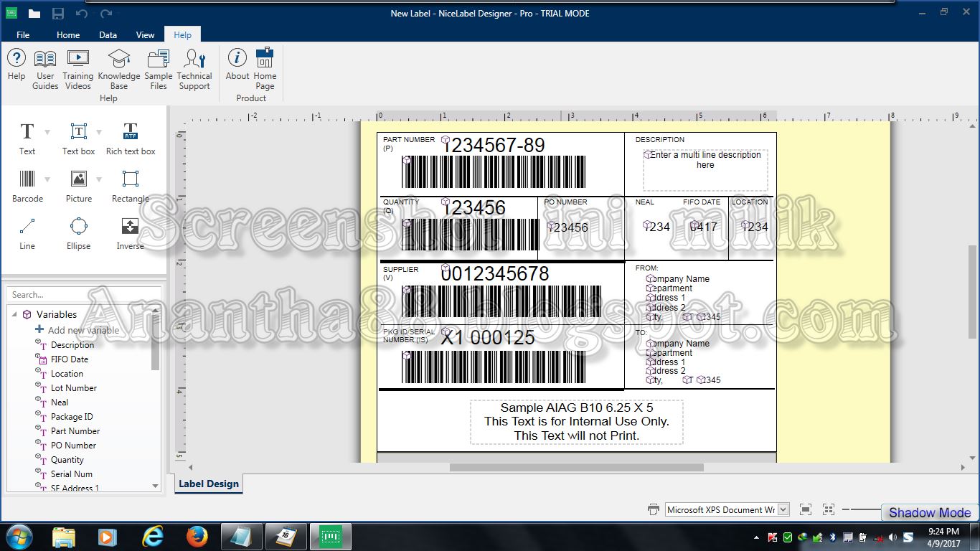This screenshot has height=551, width=980.
Task: Open Help from the ribbon
Action: (x=17, y=65)
